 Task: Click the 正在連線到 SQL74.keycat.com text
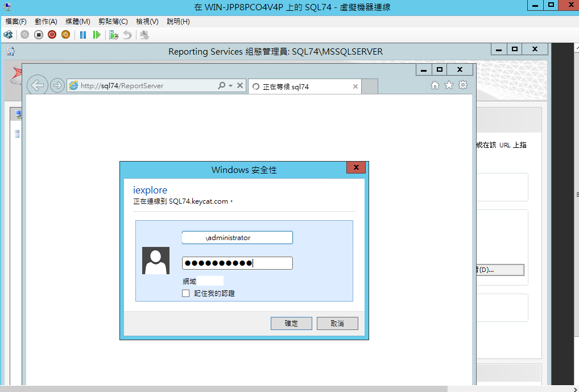183,201
